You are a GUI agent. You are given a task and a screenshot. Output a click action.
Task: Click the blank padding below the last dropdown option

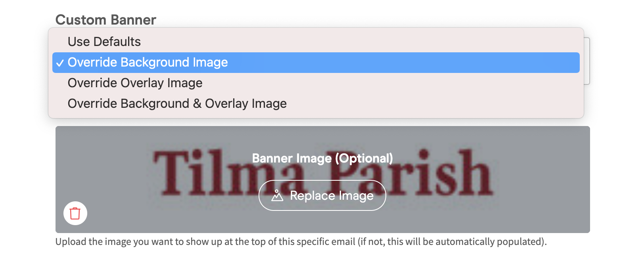pyautogui.click(x=316, y=116)
